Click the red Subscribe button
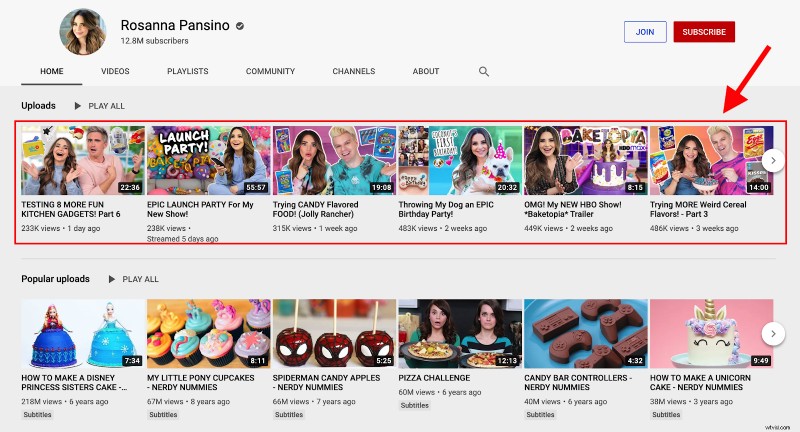 click(x=704, y=32)
